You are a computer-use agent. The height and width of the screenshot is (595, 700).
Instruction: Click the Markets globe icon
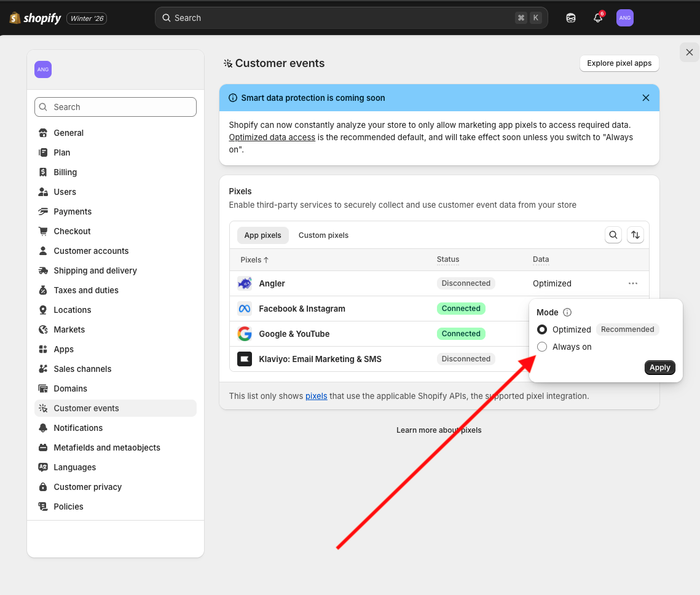point(43,329)
